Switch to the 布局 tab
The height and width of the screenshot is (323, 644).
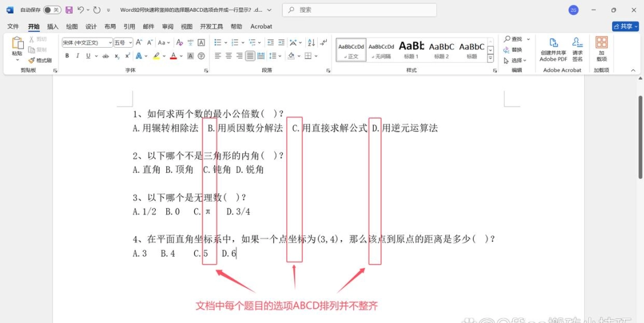(x=110, y=26)
